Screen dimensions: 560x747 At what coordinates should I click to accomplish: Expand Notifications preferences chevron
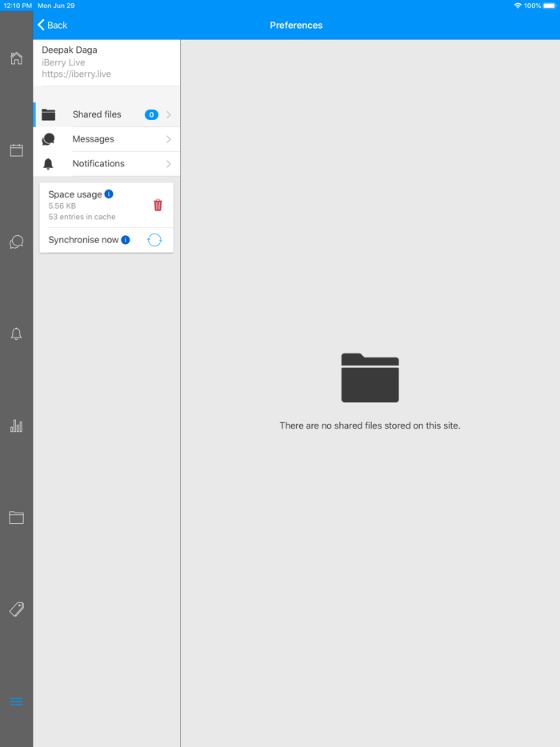pos(169,164)
